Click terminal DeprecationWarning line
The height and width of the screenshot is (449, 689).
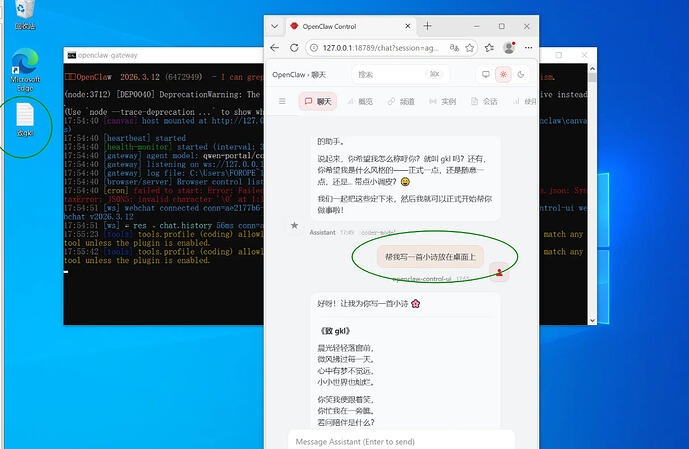pyautogui.click(x=163, y=94)
